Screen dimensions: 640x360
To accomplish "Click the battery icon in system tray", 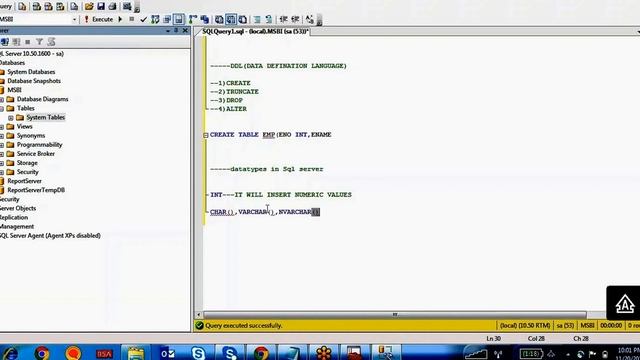I will tap(531, 353).
